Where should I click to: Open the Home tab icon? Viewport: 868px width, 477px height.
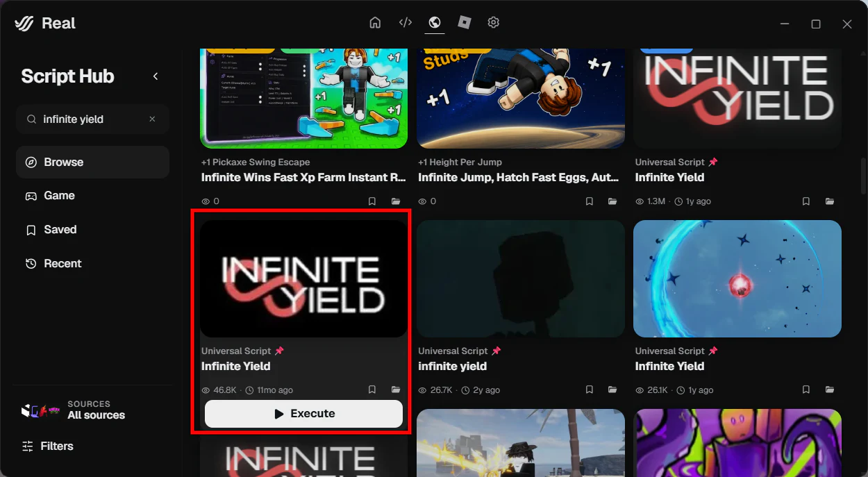click(x=375, y=23)
